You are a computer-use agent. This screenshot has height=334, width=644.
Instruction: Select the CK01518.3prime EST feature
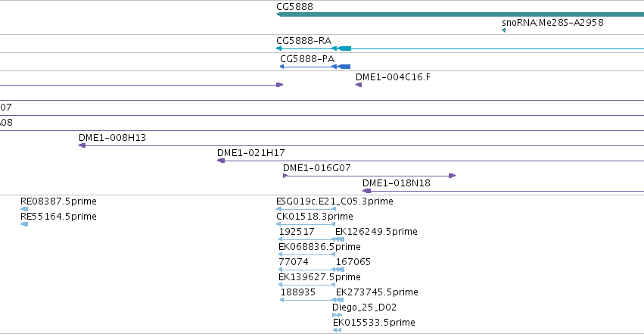306,224
